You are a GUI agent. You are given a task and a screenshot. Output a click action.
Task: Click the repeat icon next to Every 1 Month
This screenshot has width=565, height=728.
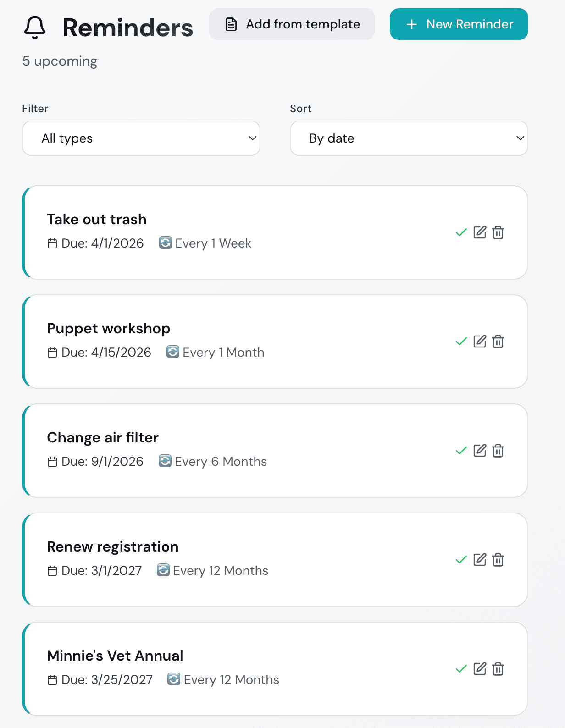click(x=172, y=352)
